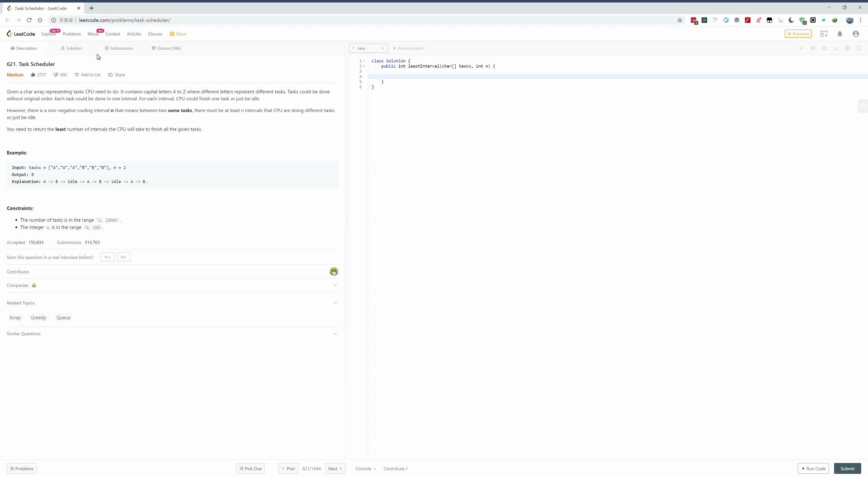Screen dimensions: 868x477
Task: Expand the code editor to fullscreen
Action: point(859,48)
